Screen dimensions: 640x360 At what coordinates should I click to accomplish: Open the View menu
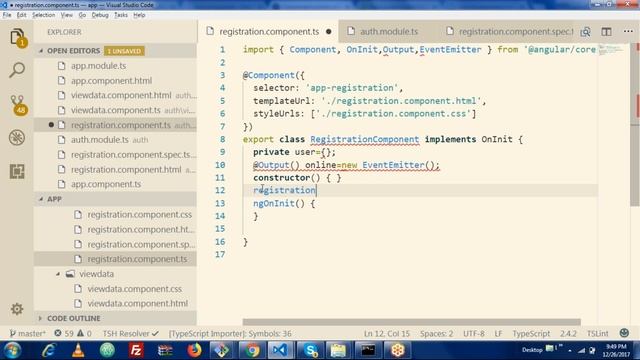pyautogui.click(x=67, y=15)
